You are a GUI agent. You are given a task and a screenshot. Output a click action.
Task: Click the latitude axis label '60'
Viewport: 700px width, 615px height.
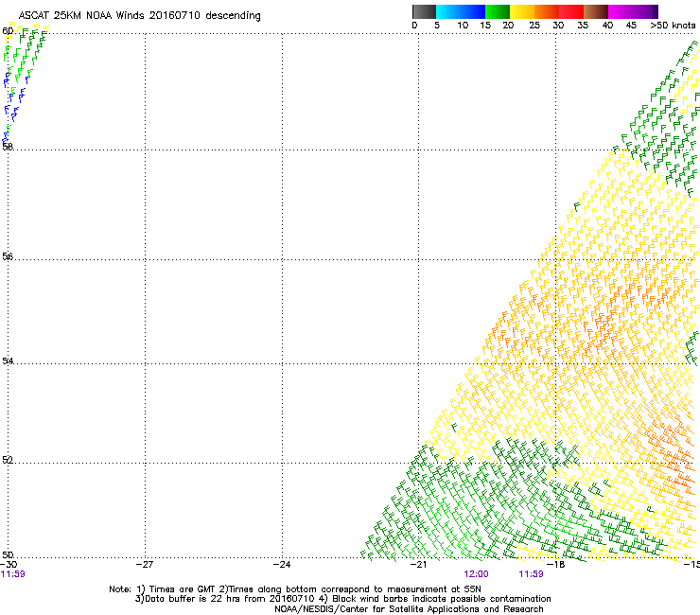tap(8, 31)
